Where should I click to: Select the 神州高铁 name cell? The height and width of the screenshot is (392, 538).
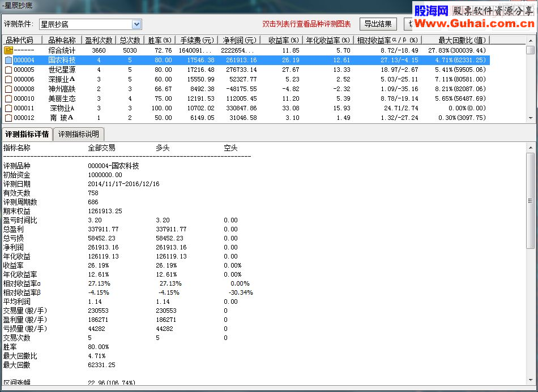62,89
